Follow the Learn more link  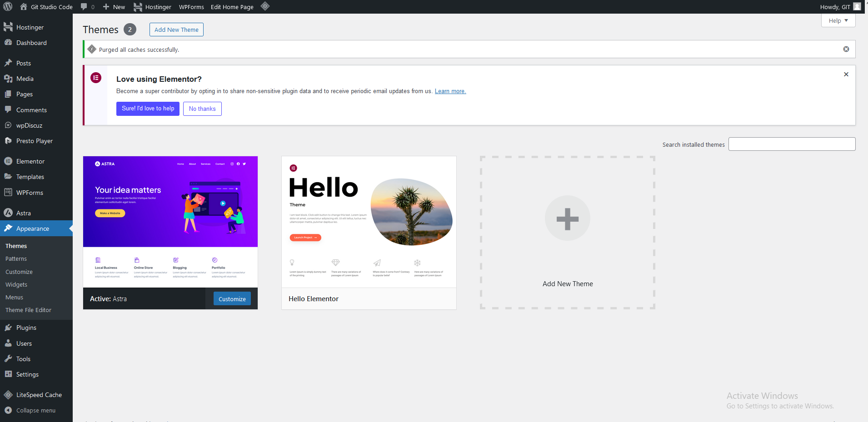coord(450,91)
